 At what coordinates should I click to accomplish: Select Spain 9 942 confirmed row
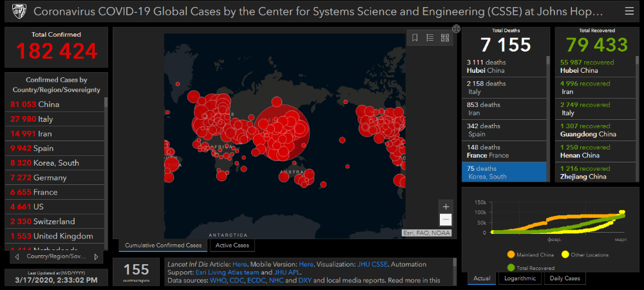(55, 148)
